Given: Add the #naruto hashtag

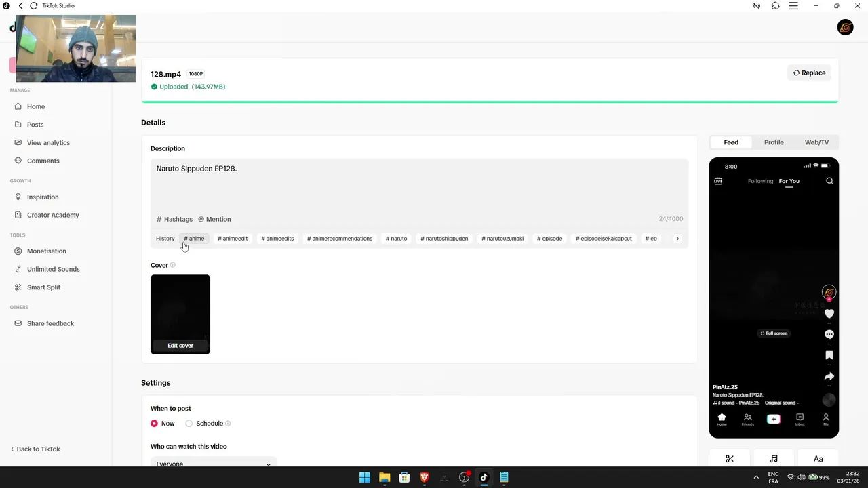Looking at the screenshot, I should [397, 239].
